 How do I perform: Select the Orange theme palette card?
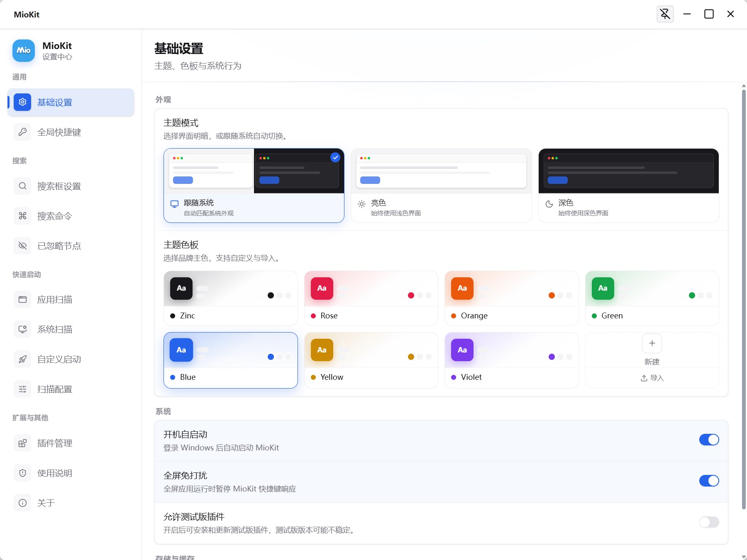point(511,298)
